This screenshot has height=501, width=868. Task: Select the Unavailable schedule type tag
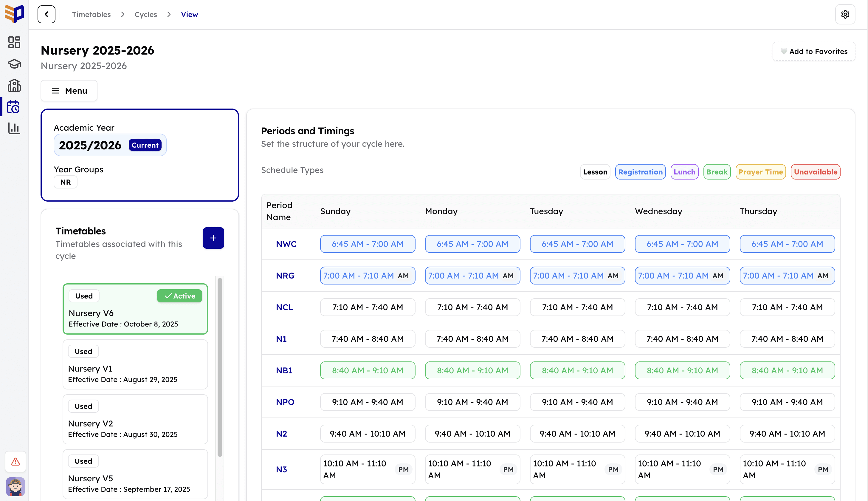click(x=815, y=172)
